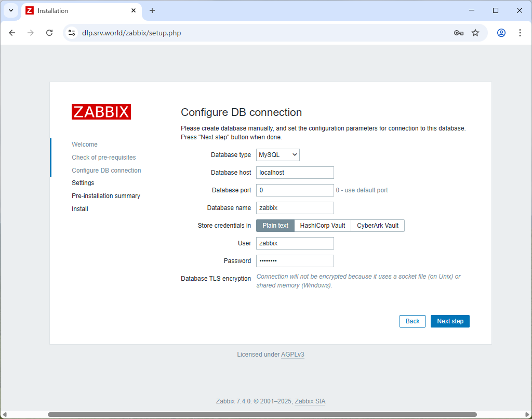Open the Database type dropdown
The height and width of the screenshot is (419, 532).
(x=277, y=154)
